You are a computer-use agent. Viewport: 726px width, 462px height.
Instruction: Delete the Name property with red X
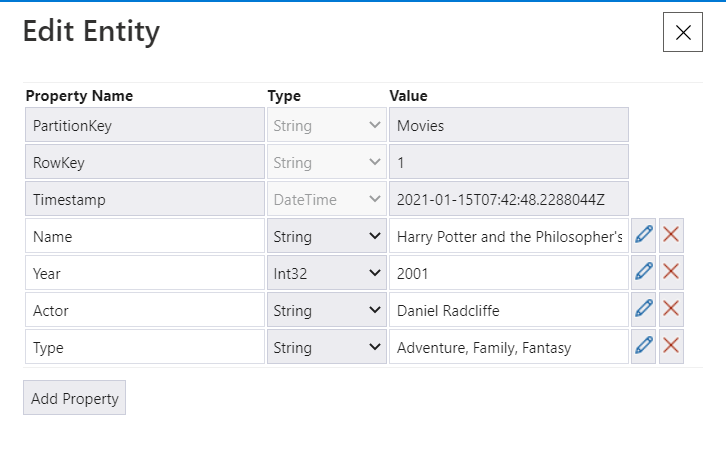672,236
